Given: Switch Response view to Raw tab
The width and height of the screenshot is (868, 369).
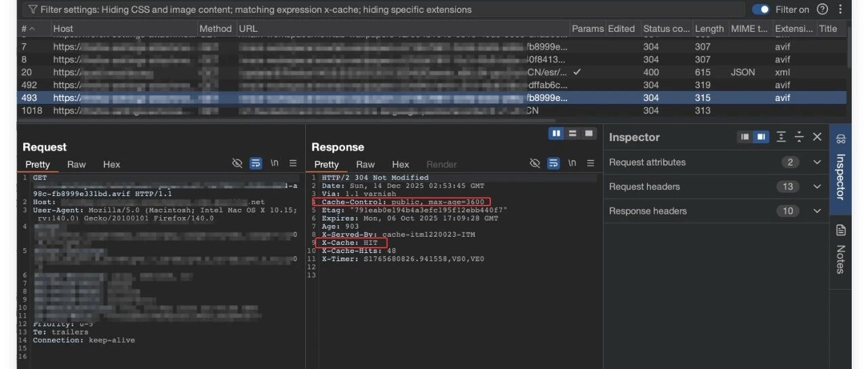Looking at the screenshot, I should point(366,164).
